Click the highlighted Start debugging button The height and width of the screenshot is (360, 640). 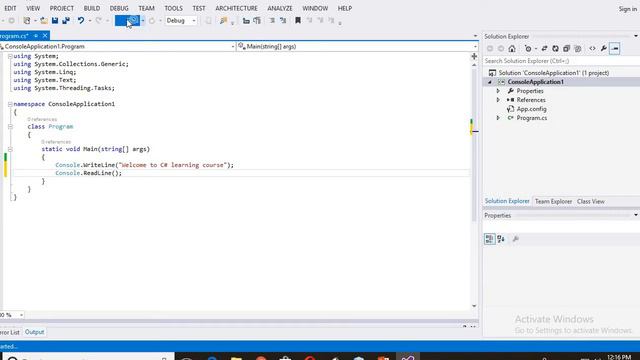[x=127, y=20]
